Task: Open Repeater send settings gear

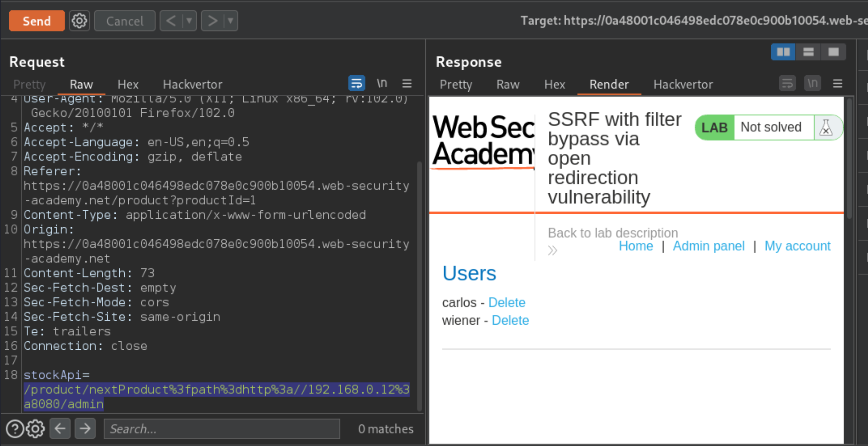Action: pos(80,21)
